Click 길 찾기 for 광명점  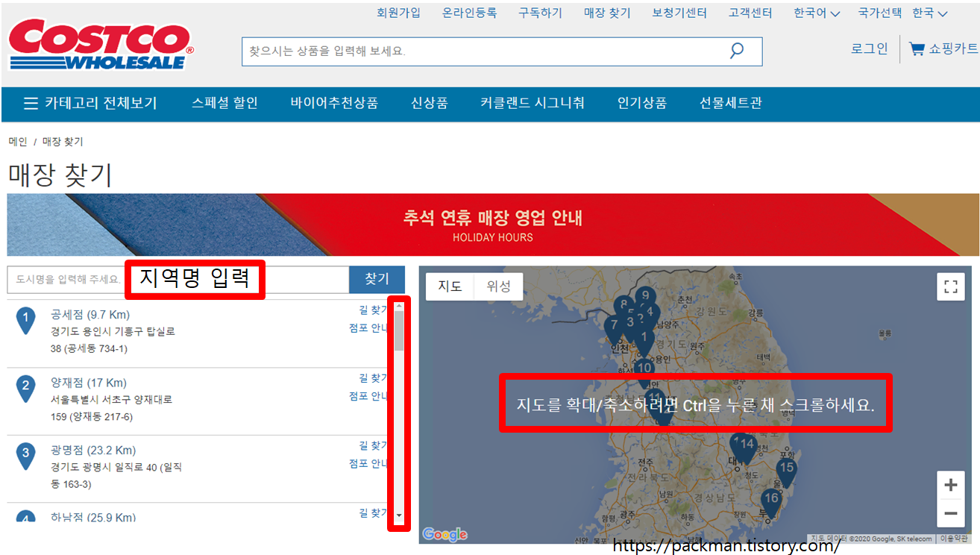click(x=373, y=445)
